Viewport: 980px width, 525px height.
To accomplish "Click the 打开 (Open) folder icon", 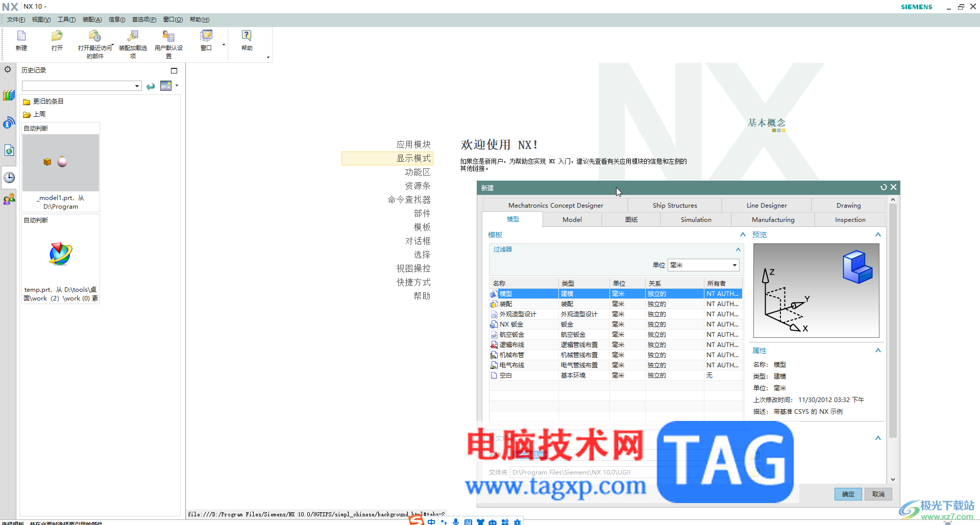I will click(x=57, y=36).
